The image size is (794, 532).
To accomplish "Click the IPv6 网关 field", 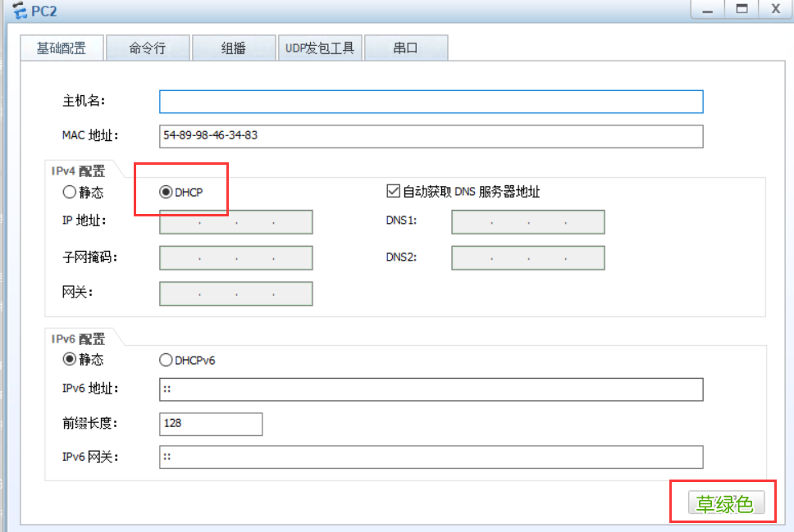I will (431, 457).
